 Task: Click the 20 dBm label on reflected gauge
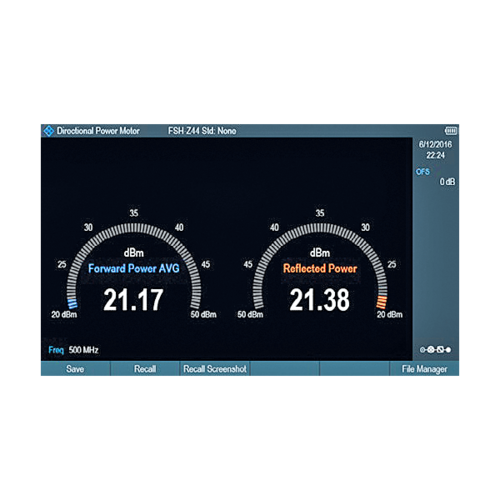click(389, 314)
